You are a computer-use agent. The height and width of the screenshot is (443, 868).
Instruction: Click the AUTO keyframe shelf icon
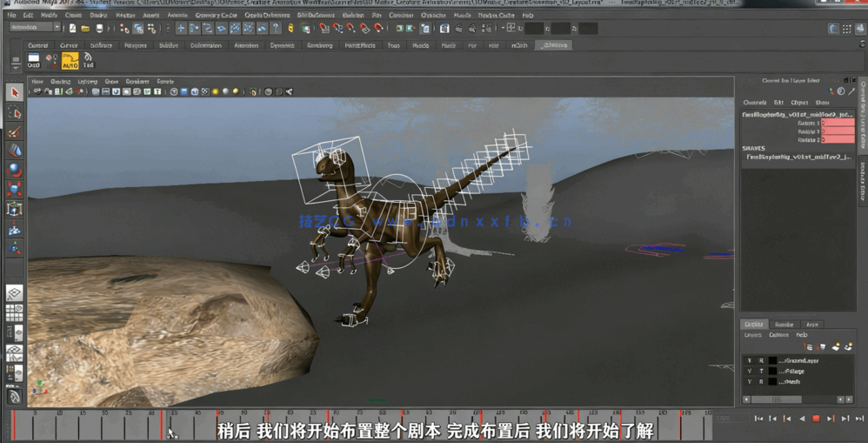point(70,60)
